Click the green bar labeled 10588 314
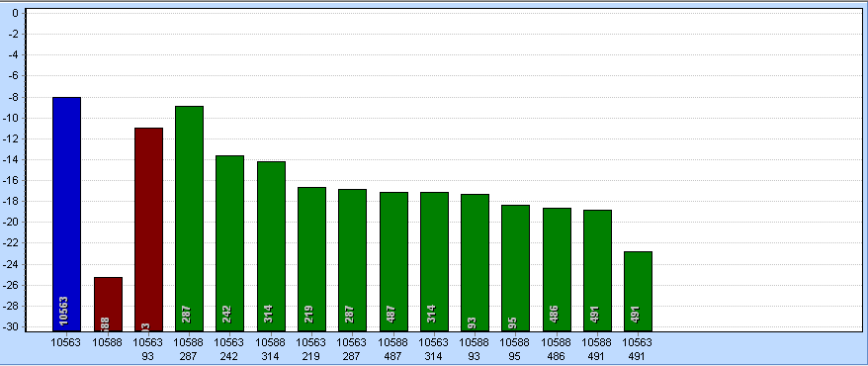This screenshot has height=366, width=868. point(271,246)
